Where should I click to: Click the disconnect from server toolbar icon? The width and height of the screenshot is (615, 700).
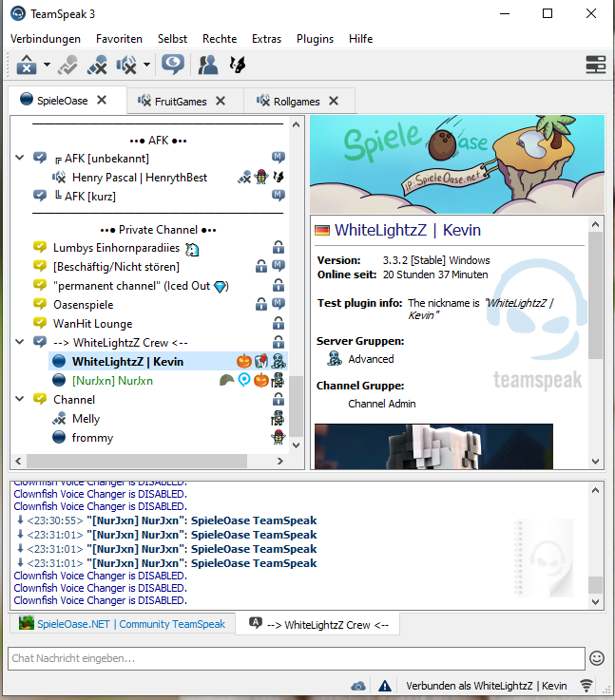27,66
